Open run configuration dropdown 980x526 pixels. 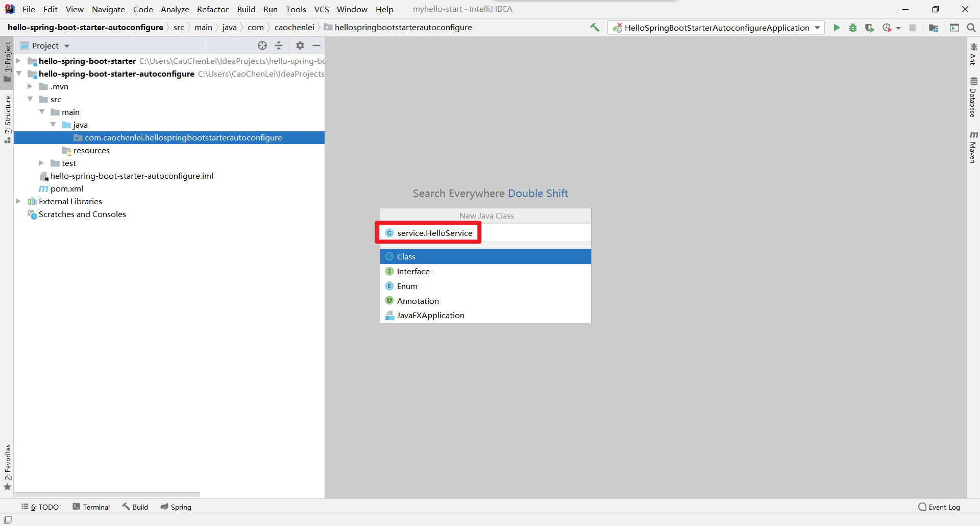point(716,28)
